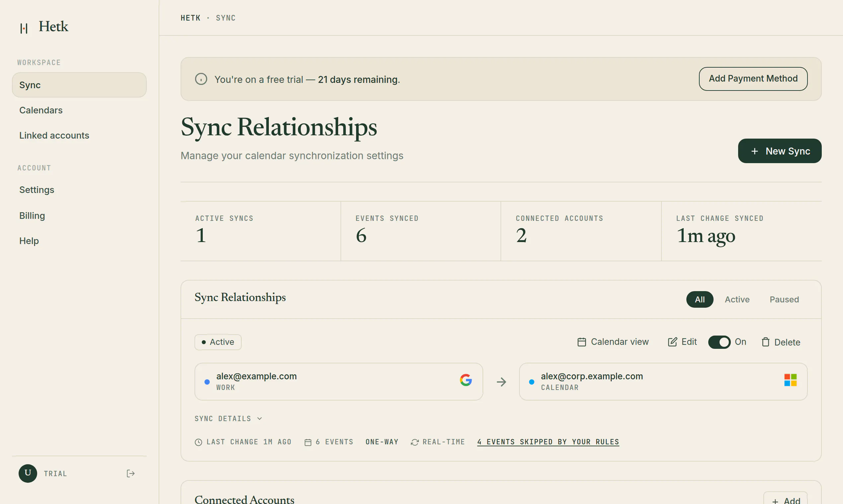
Task: Click the SYNC breadcrumb text
Action: click(x=226, y=18)
